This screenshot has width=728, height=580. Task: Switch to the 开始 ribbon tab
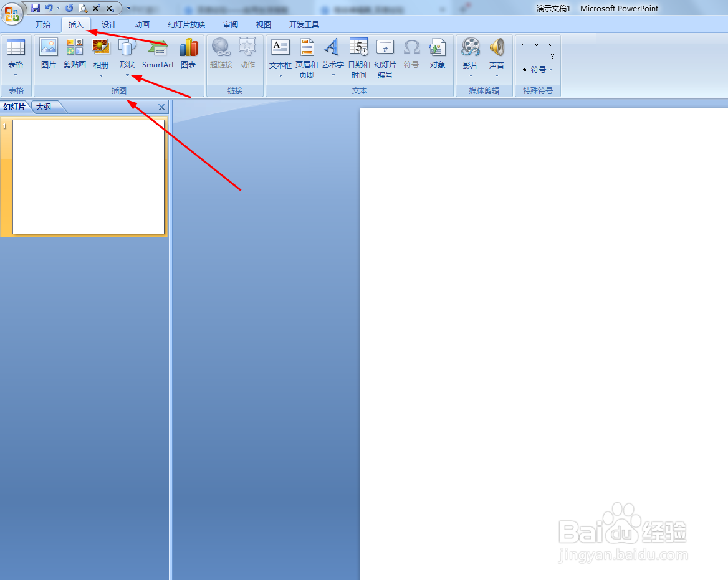point(43,24)
